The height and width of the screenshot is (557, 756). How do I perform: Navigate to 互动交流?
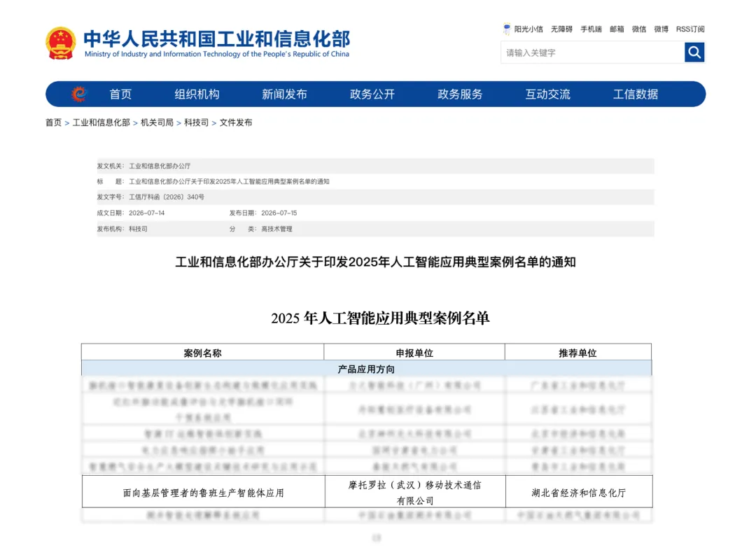coord(547,94)
